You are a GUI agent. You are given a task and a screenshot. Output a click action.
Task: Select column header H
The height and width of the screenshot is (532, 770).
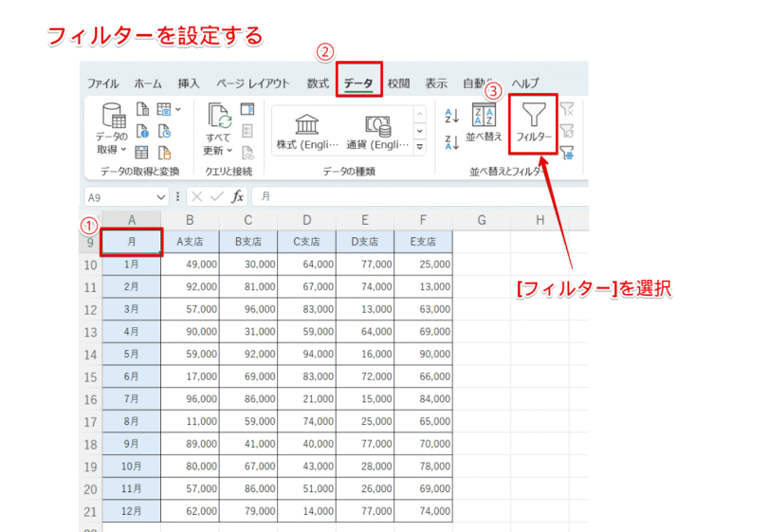(x=541, y=220)
